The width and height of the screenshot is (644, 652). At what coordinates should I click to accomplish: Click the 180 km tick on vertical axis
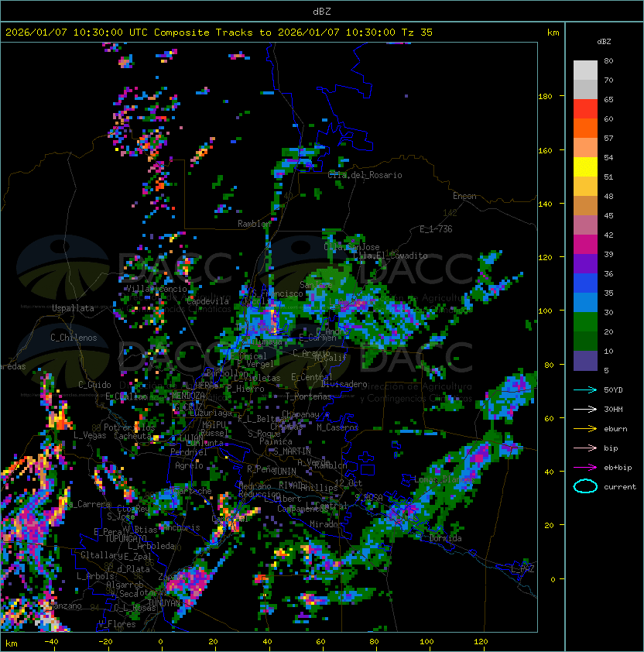click(x=545, y=96)
